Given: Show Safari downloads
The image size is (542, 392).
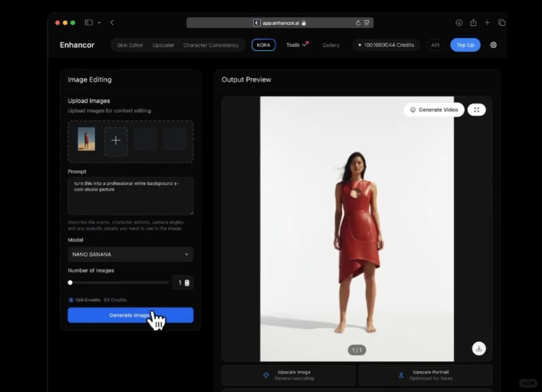Looking at the screenshot, I should [459, 23].
